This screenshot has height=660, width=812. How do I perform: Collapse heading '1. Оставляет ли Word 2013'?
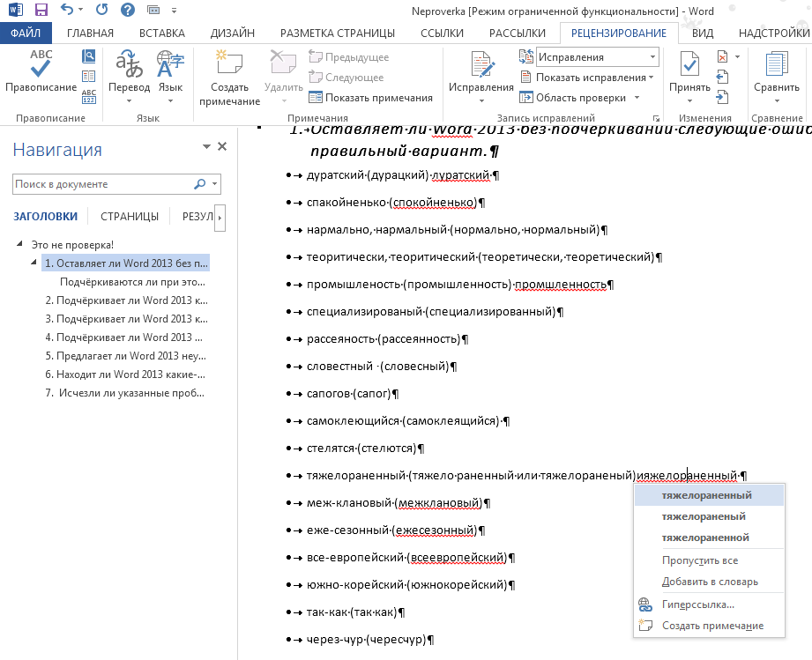point(34,262)
